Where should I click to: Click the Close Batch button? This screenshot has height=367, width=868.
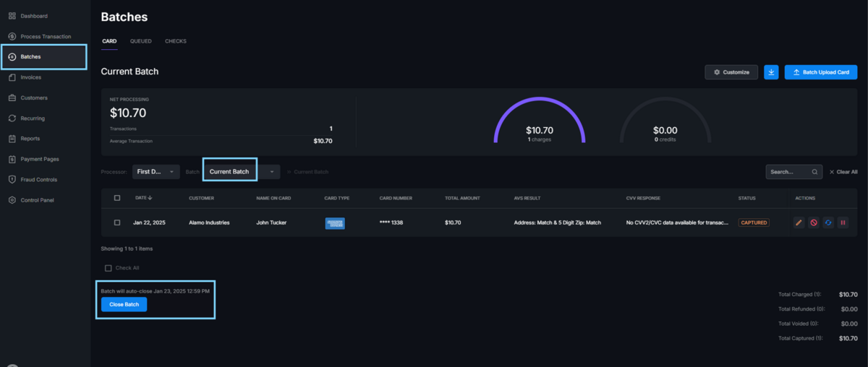pos(124,305)
